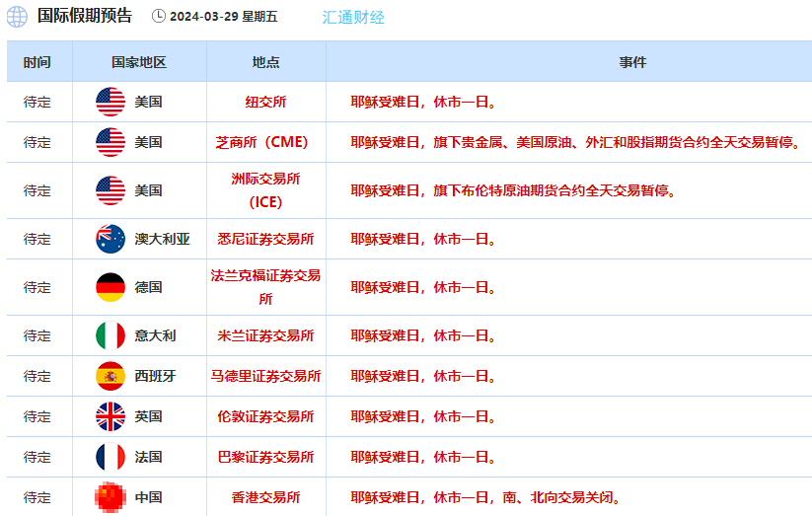Click the 米兰证券交易所 row event text

click(x=423, y=335)
